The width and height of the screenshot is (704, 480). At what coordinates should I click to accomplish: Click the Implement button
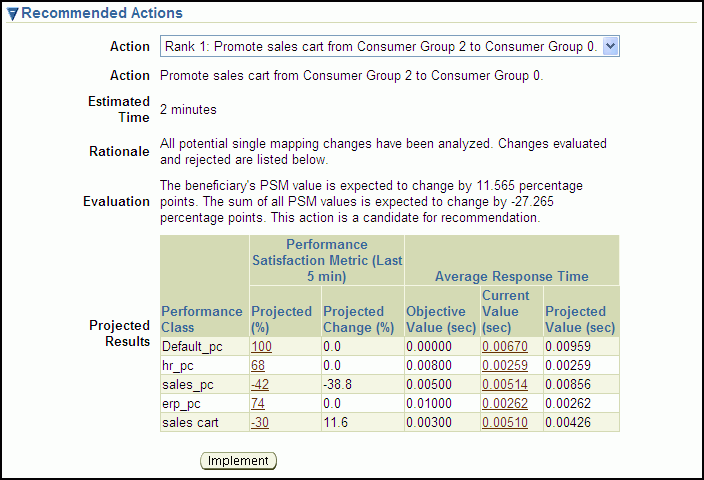click(x=238, y=461)
